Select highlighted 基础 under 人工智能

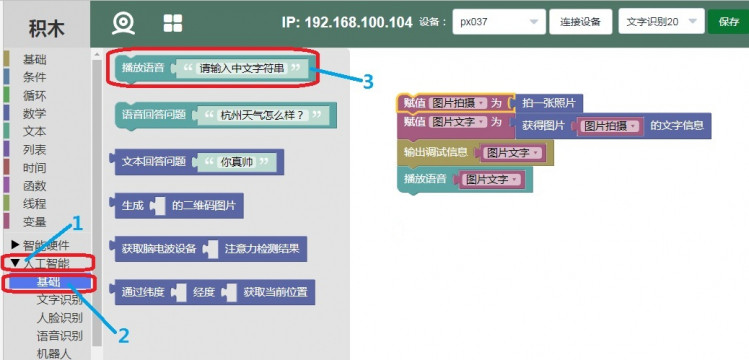tap(49, 282)
